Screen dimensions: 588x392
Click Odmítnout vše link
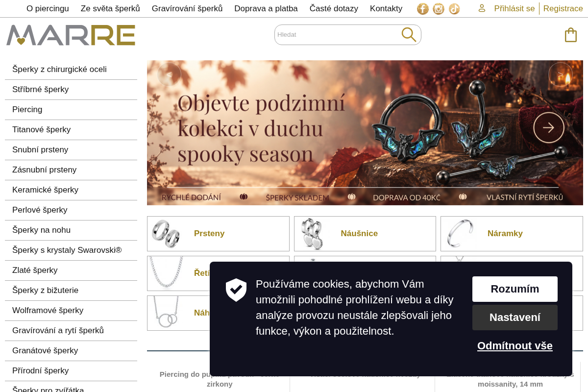pos(515,346)
